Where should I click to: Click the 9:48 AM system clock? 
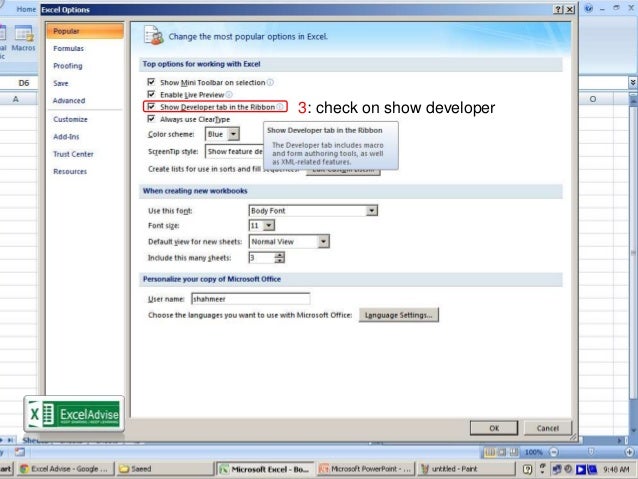click(616, 469)
